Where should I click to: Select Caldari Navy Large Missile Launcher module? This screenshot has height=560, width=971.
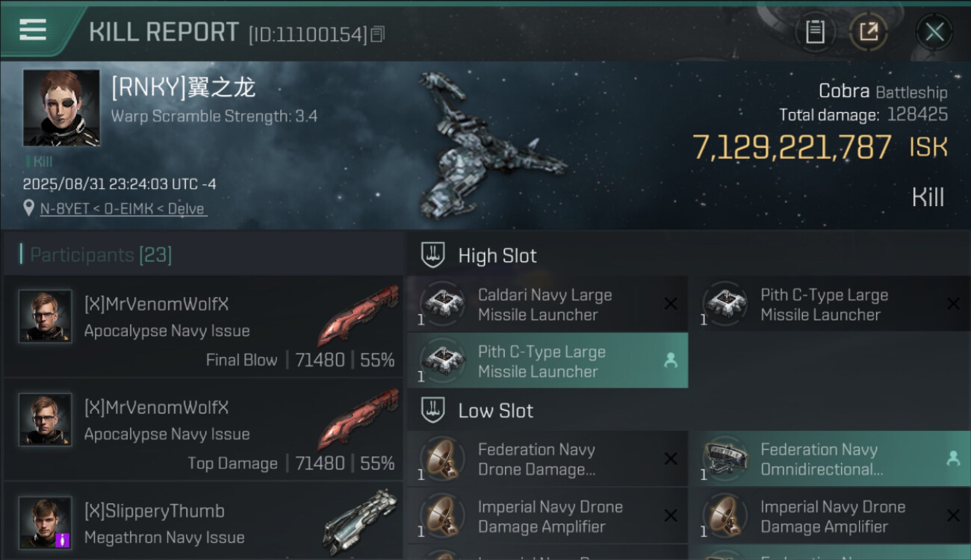tap(547, 305)
